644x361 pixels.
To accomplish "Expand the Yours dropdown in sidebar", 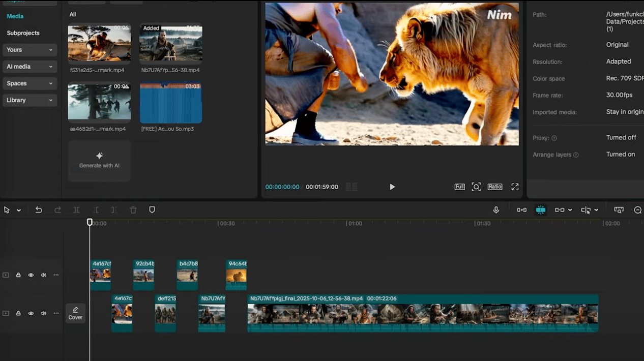I will point(30,50).
